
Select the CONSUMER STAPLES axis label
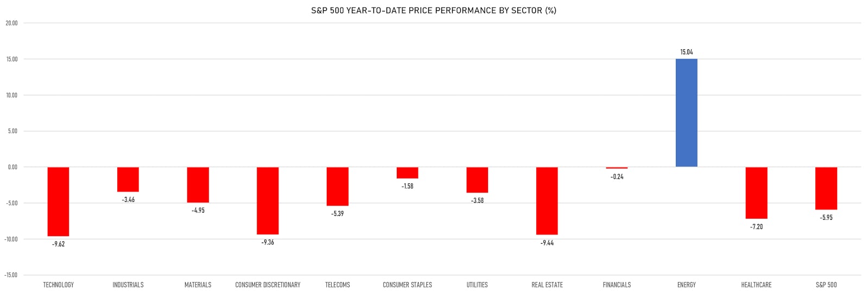click(407, 285)
